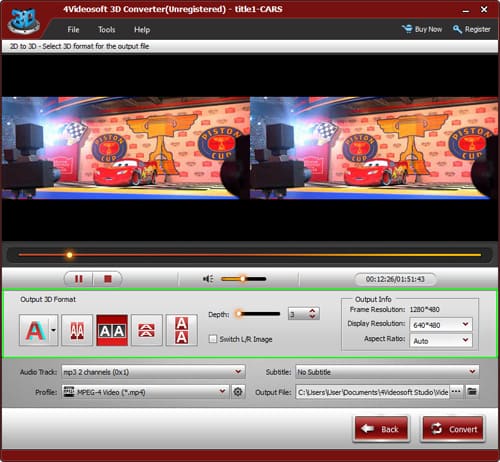The width and height of the screenshot is (500, 462).
Task: Open profile settings gear icon
Action: pyautogui.click(x=238, y=392)
